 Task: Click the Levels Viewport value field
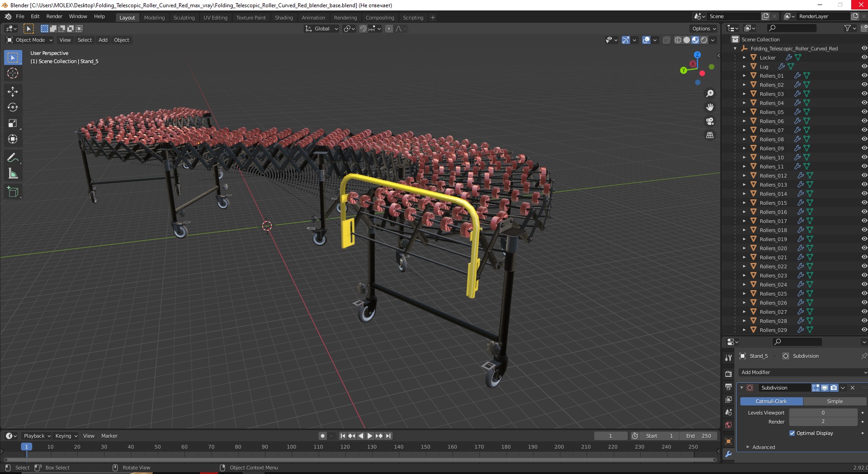pyautogui.click(x=823, y=413)
